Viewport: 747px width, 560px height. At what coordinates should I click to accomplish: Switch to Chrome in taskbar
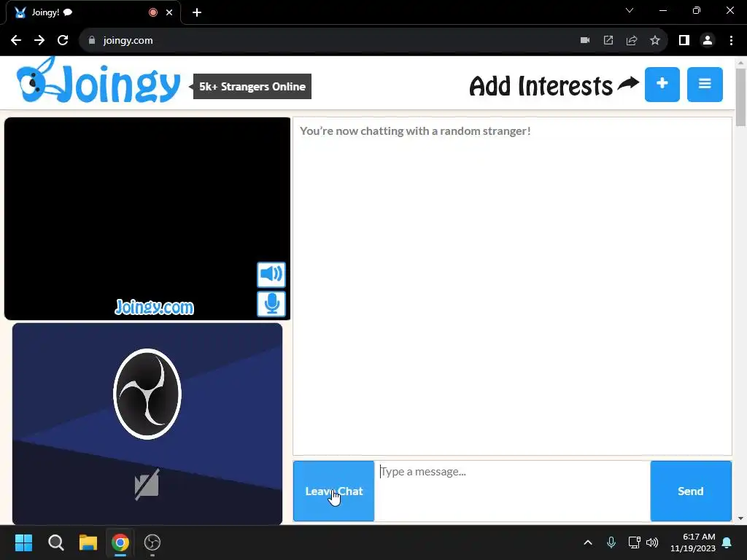pyautogui.click(x=120, y=542)
